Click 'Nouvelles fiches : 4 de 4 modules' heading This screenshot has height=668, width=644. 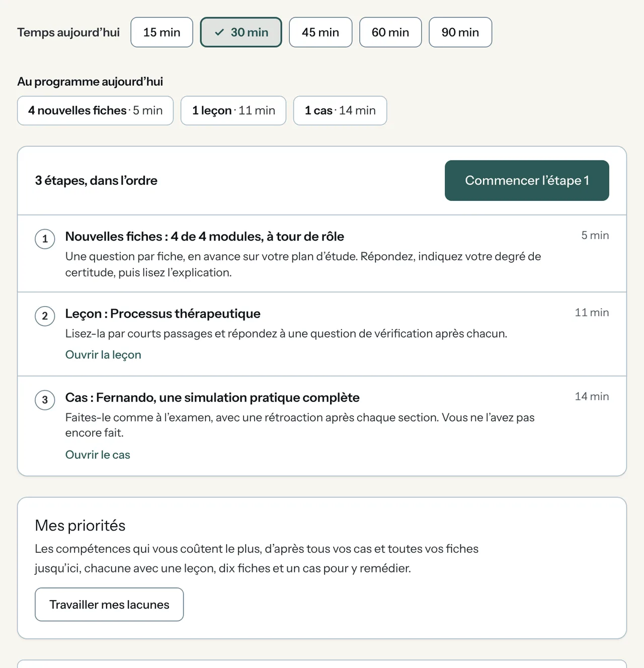205,237
